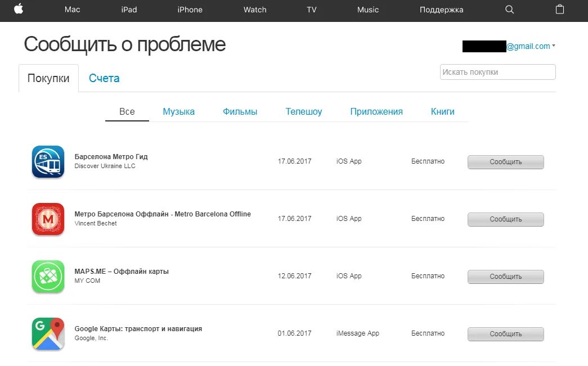This screenshot has height=366, width=588.
Task: Click the Discover Ukraine LLC developer name
Action: click(x=105, y=166)
